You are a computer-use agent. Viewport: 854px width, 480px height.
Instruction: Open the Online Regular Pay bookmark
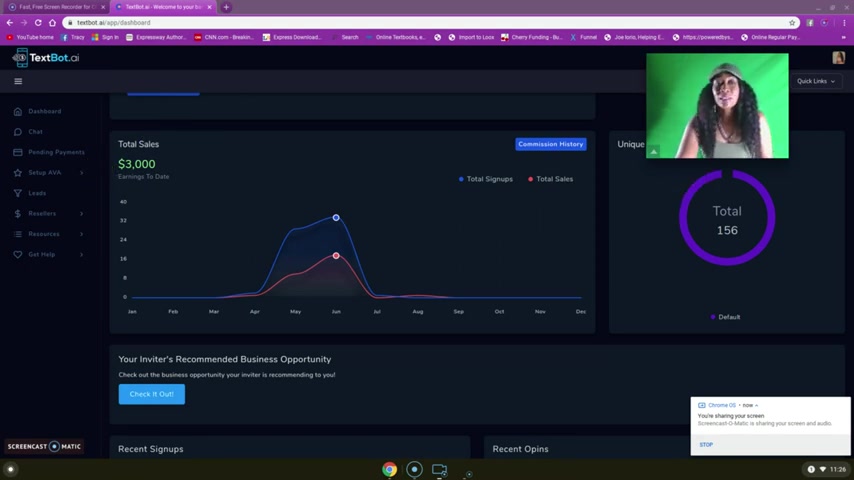coord(770,38)
